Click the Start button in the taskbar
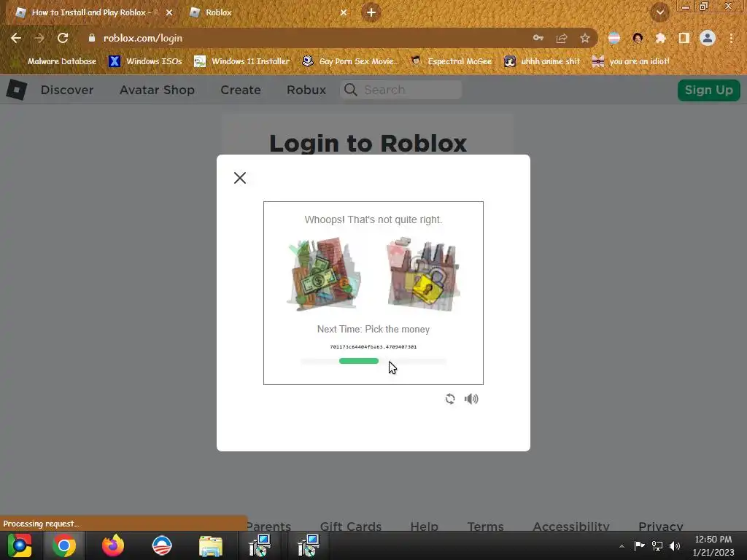The height and width of the screenshot is (560, 747). (20, 545)
